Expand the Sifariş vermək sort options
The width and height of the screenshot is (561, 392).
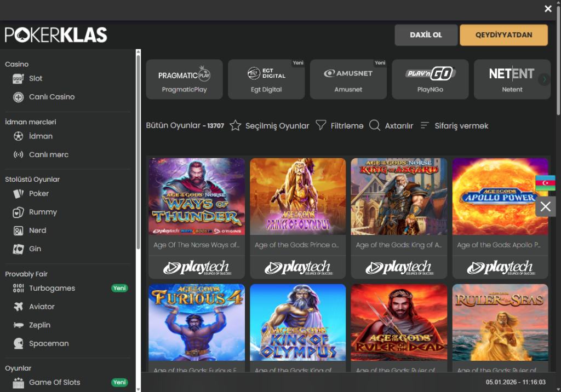tap(454, 126)
